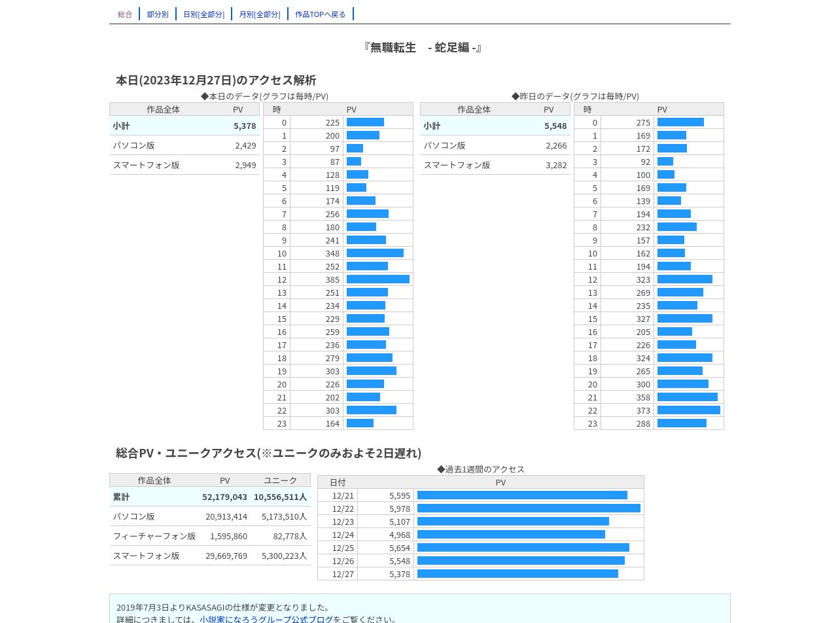Click yesterday's hour 22 PV bar
Image resolution: width=840 pixels, height=623 pixels.
pos(689,410)
